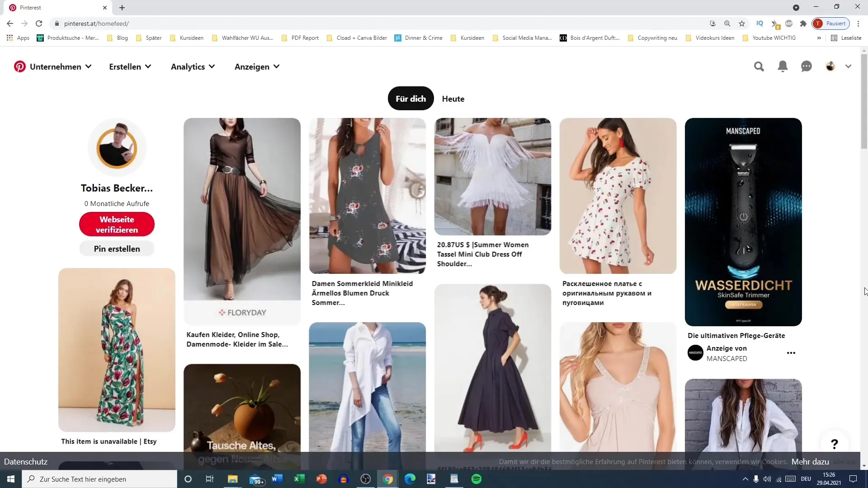Click the Pinterest home logo icon

coord(19,66)
